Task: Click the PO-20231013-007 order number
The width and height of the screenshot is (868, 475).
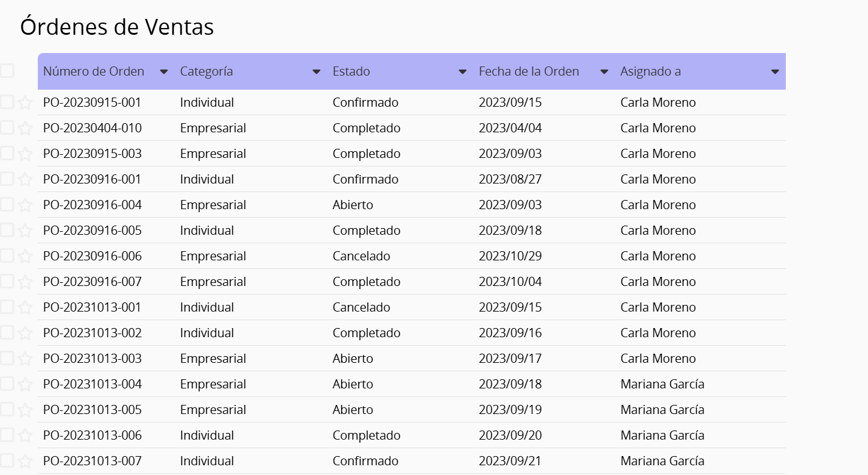Action: click(x=92, y=461)
